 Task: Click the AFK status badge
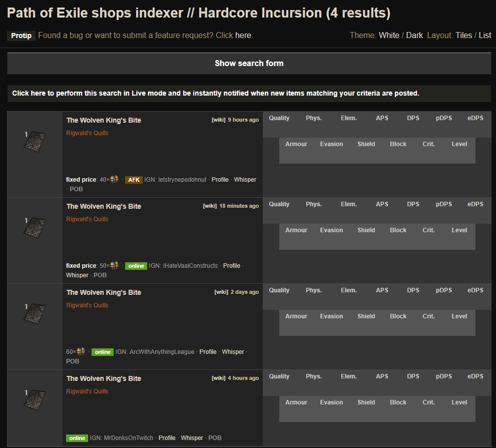click(134, 180)
